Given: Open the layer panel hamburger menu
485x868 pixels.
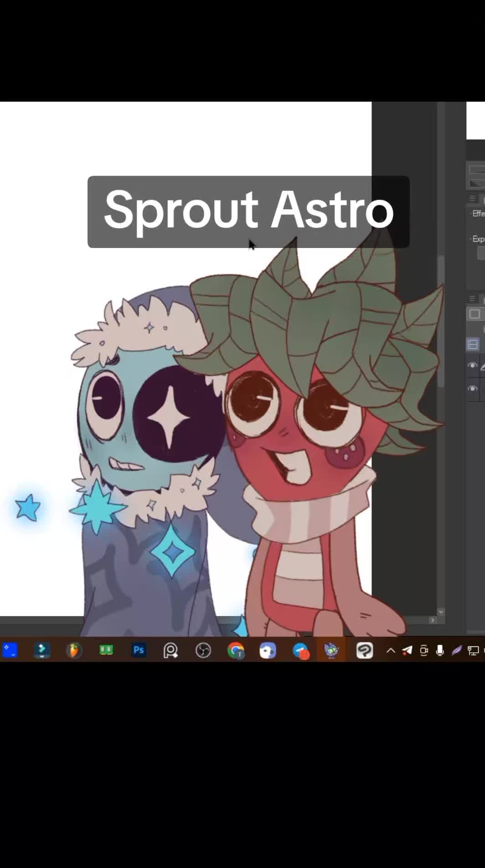Looking at the screenshot, I should (472, 299).
